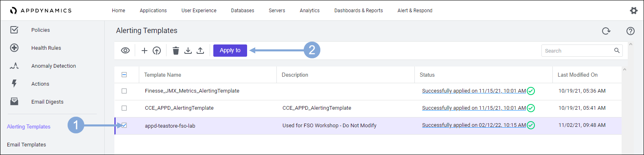The image size is (644, 155).
Task: Delete selected template with trash icon
Action: 176,51
